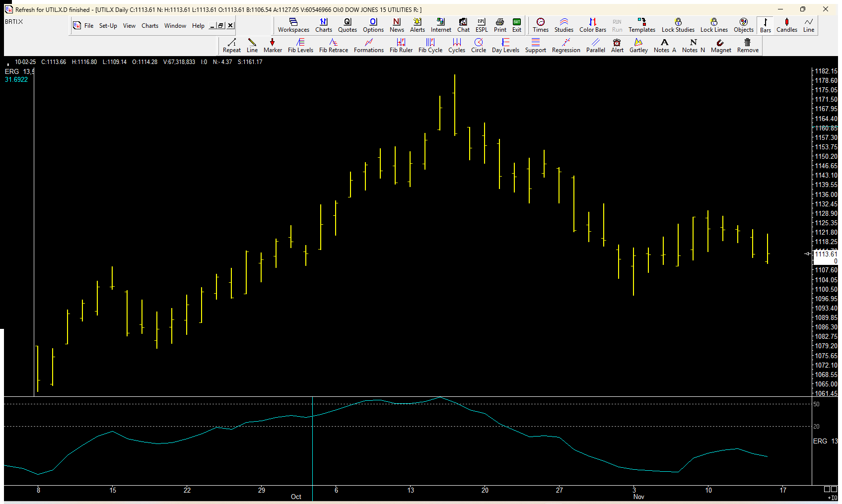
Task: Select the Regression drawing tool
Action: click(565, 46)
